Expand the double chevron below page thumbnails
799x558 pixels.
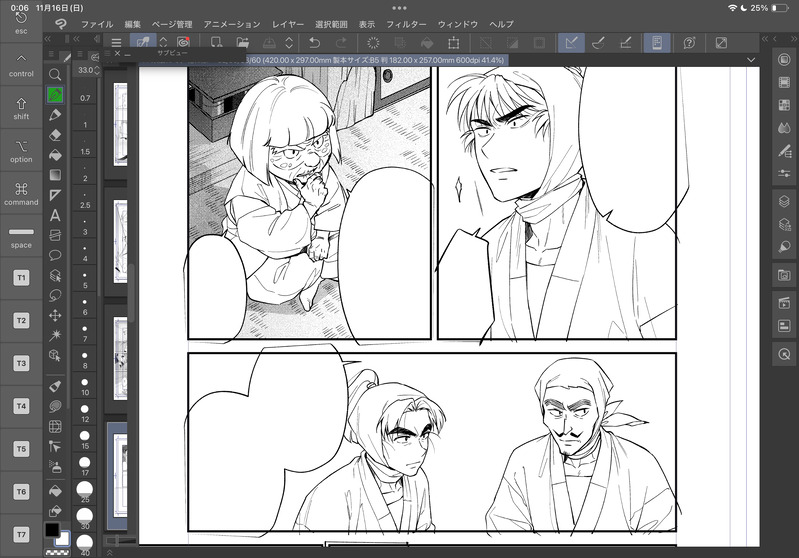coord(109,552)
